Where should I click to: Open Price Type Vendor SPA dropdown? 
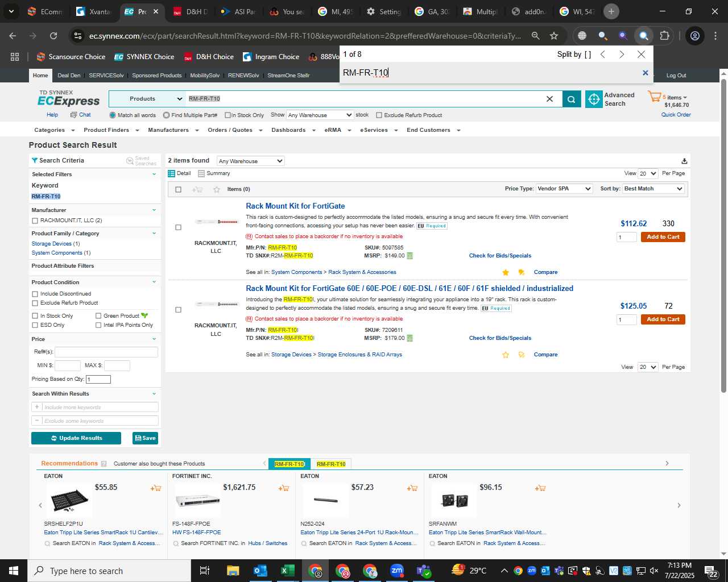click(564, 189)
